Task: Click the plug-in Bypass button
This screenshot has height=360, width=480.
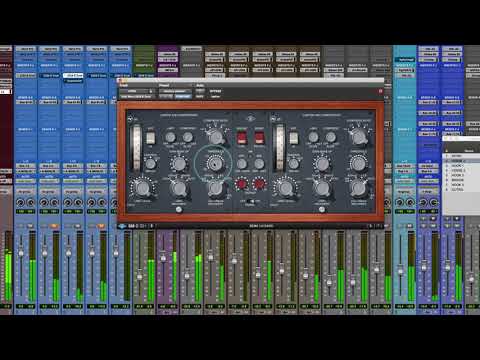Action: (x=215, y=91)
